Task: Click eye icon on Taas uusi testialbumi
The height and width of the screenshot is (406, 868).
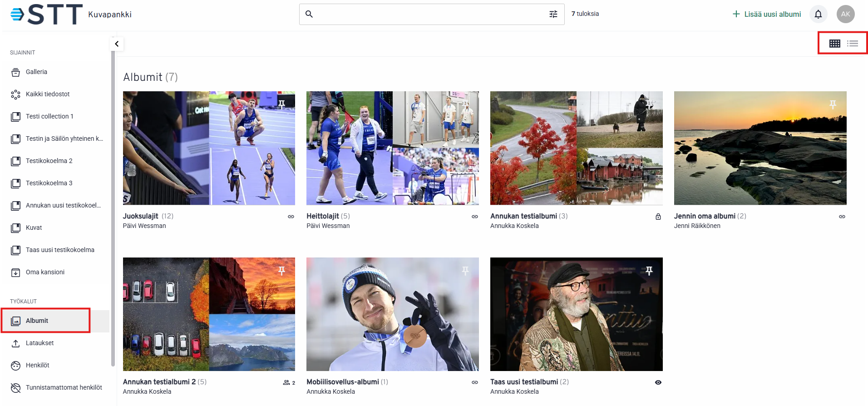Action: 658,382
